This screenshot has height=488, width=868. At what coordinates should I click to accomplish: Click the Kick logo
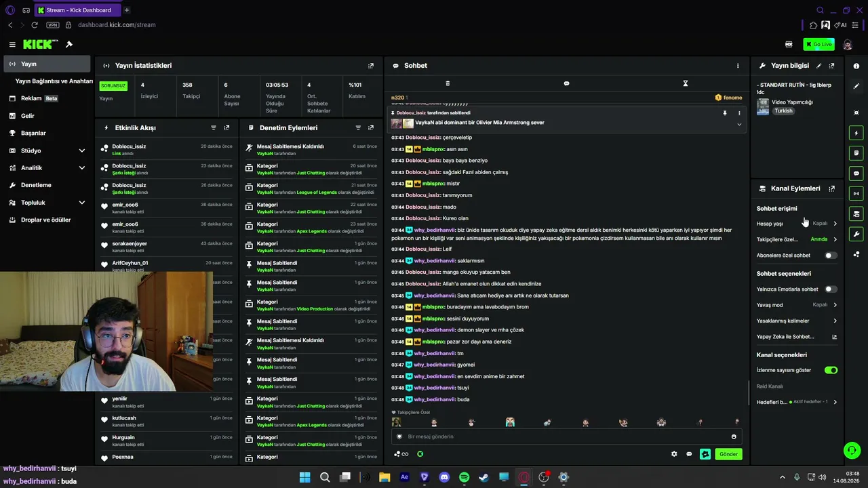click(40, 45)
